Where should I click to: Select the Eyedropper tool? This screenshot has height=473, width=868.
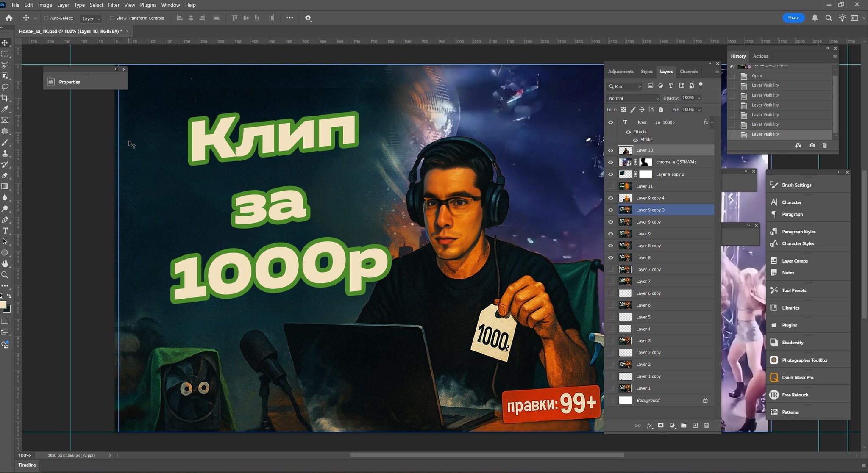[5, 109]
